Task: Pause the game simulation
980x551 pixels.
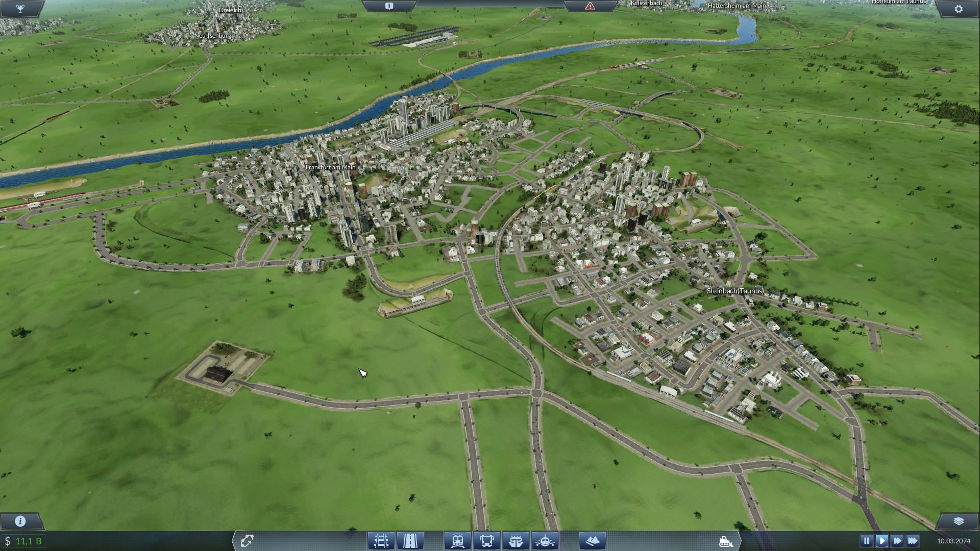Action: [866, 541]
